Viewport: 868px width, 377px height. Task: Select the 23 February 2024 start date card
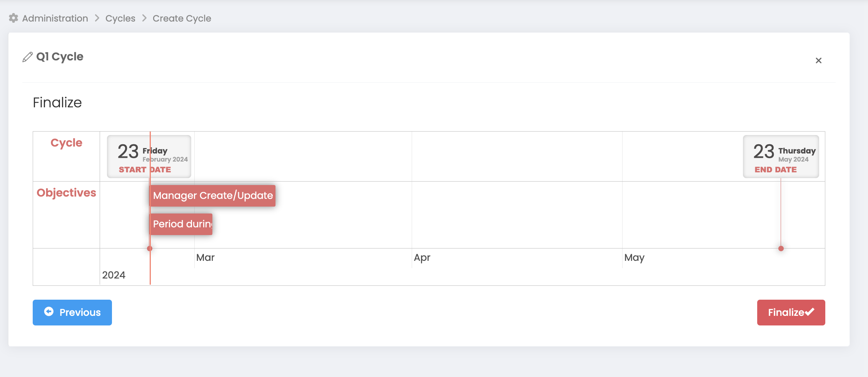(149, 156)
